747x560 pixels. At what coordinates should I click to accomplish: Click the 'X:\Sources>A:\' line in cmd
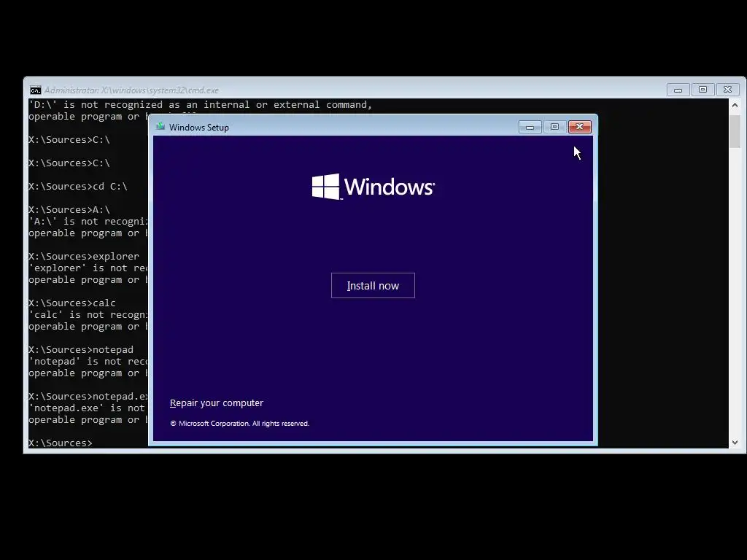point(69,209)
